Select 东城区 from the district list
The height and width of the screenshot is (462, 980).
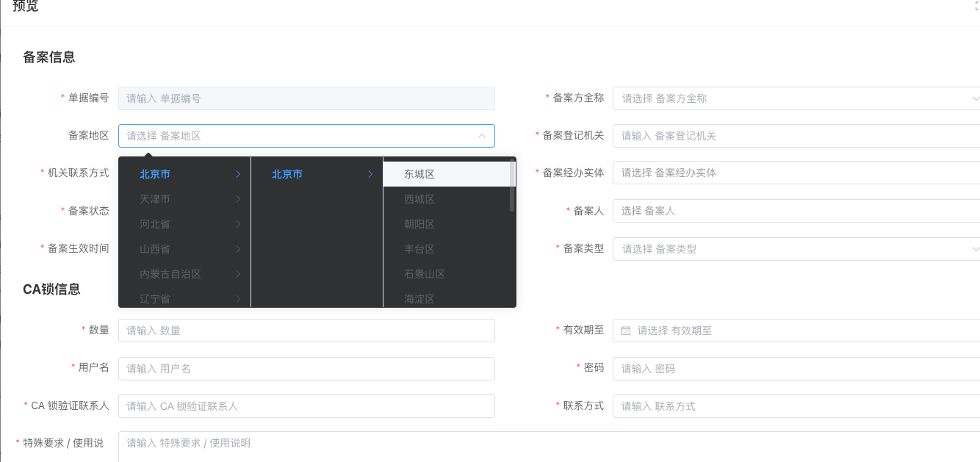tap(419, 174)
